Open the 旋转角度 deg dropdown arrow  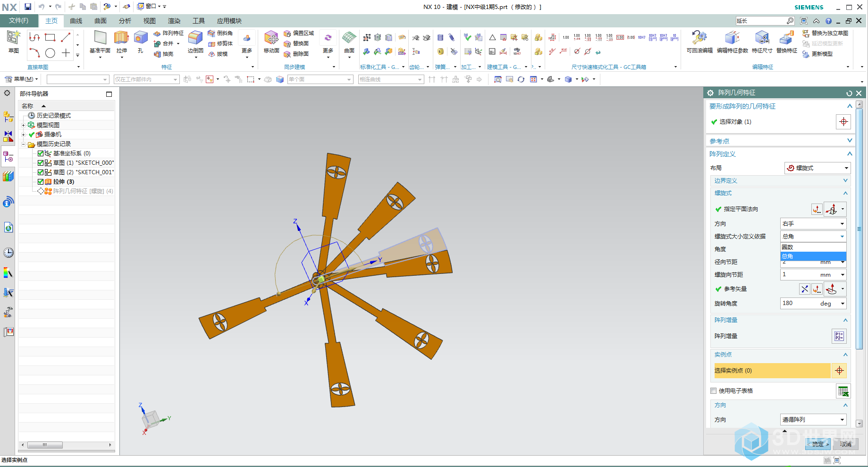[x=843, y=304]
